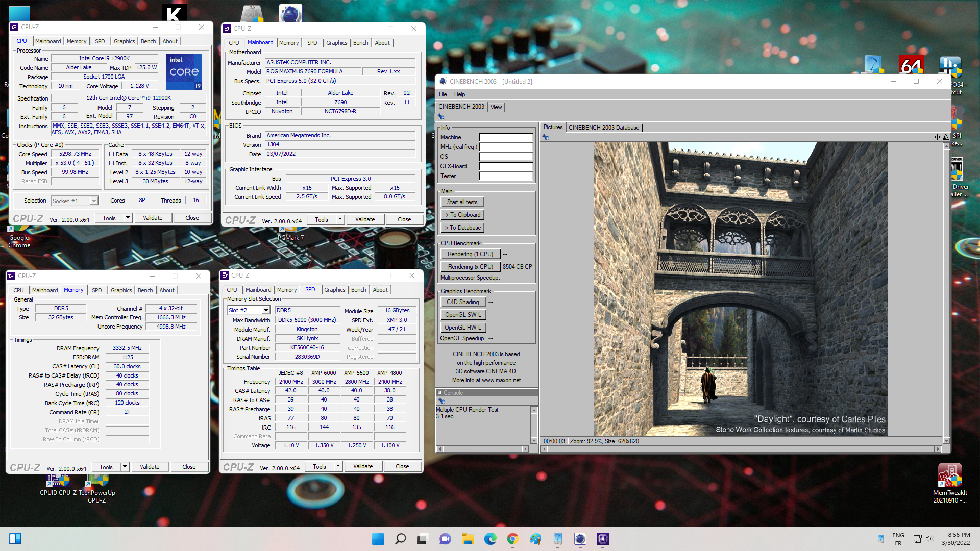Open File Explorer from the taskbar
This screenshot has width=980, height=551.
coord(468,539)
